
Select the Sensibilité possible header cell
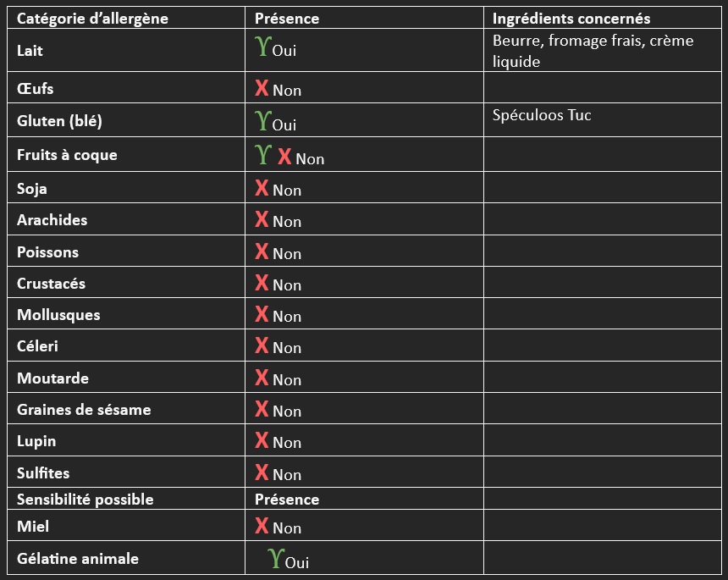point(126,500)
